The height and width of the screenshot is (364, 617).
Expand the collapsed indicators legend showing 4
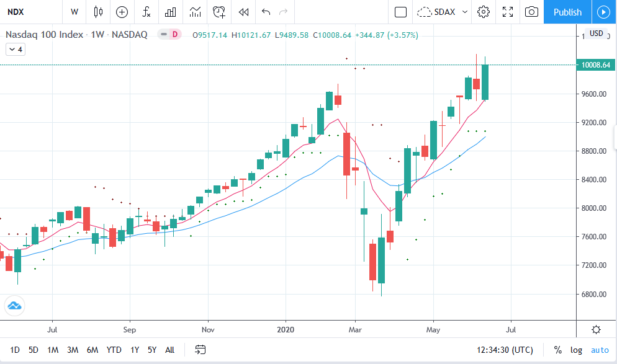(16, 50)
